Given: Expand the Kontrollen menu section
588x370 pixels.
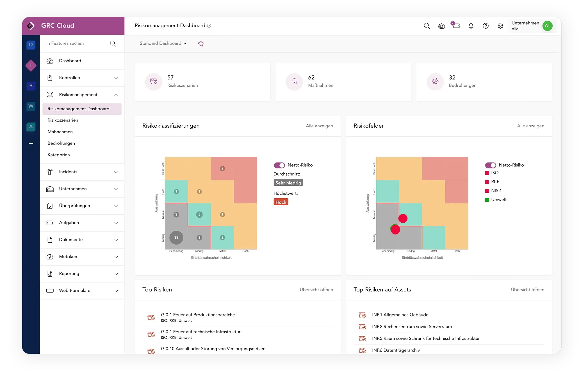Looking at the screenshot, I should coord(116,78).
